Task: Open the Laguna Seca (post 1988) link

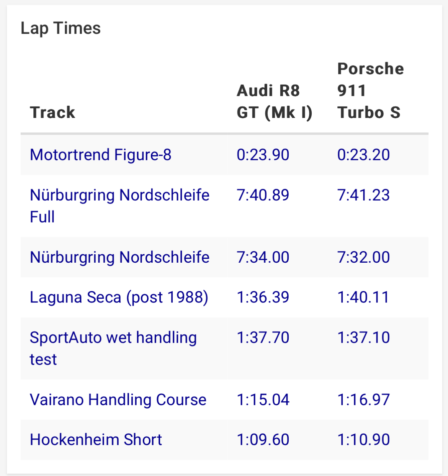Action: click(119, 298)
